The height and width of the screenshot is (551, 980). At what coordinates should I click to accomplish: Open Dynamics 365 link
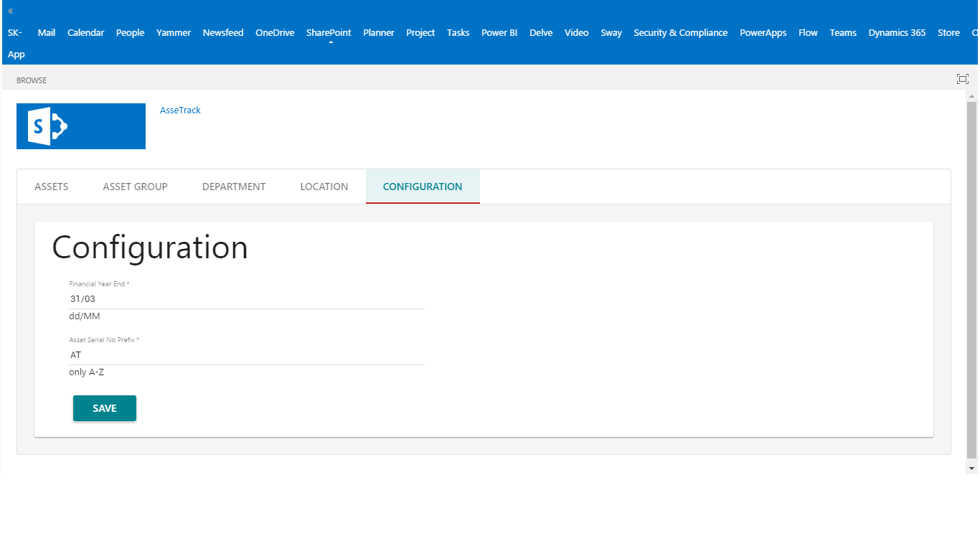click(897, 32)
